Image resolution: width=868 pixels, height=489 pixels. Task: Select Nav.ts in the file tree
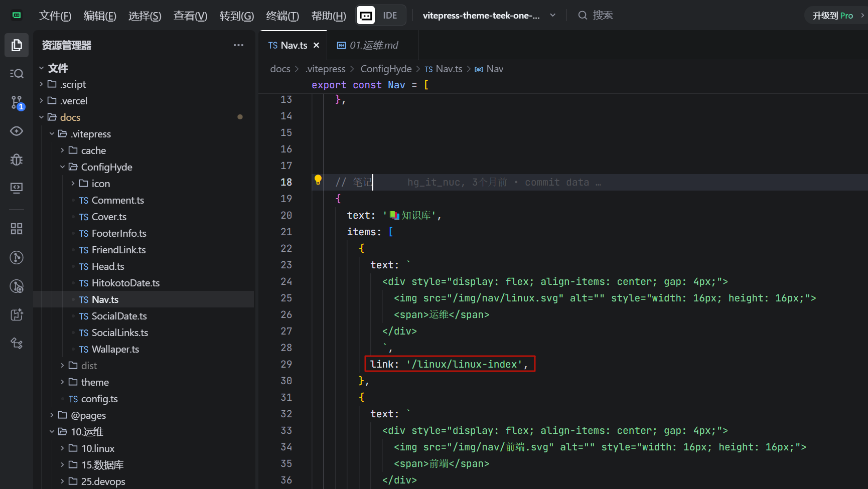[x=105, y=299]
